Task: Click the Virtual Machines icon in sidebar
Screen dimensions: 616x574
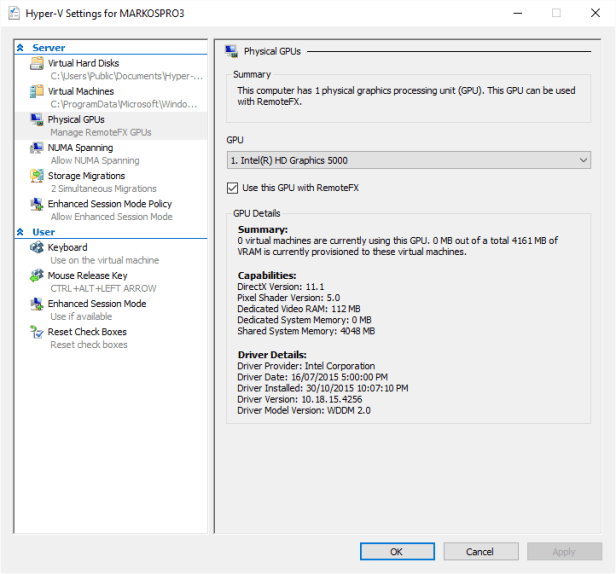Action: [38, 91]
